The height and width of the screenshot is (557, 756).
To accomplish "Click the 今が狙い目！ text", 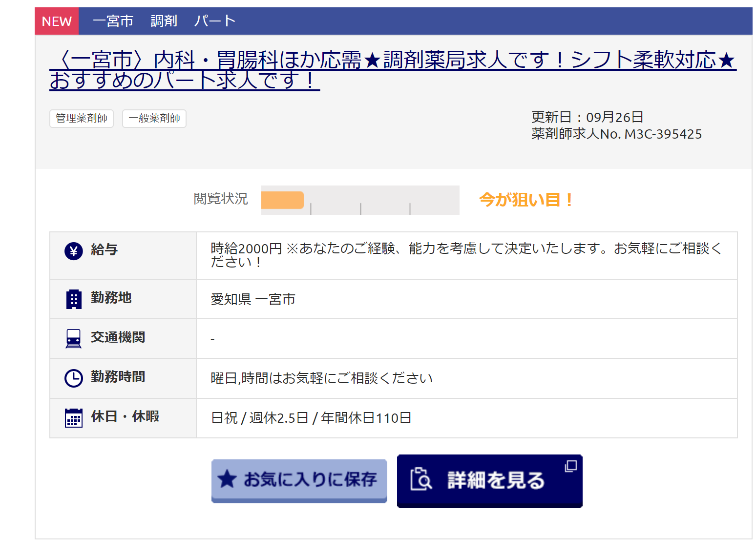I will [526, 200].
